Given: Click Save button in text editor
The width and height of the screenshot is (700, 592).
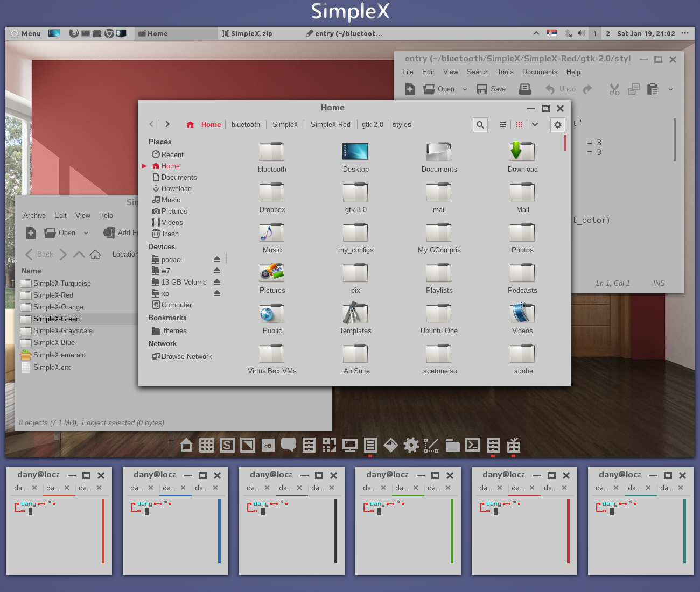Looking at the screenshot, I should tap(491, 89).
